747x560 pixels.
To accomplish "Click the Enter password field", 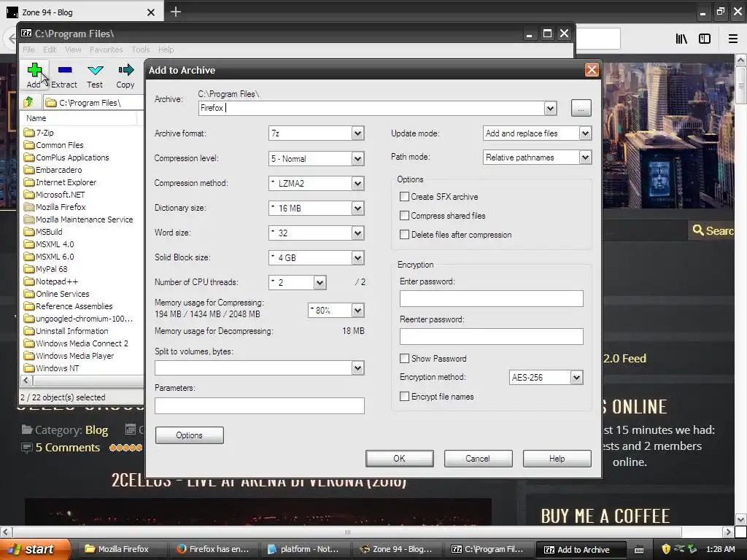I will (491, 298).
